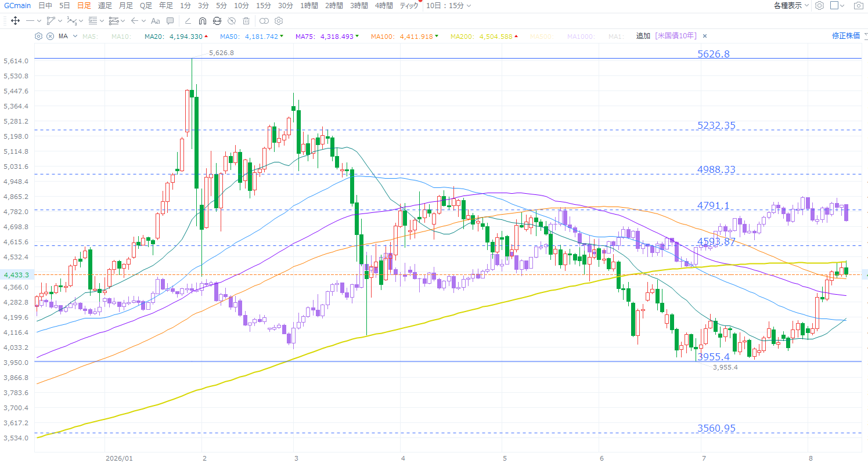The width and height of the screenshot is (868, 467).
Task: Toggle the MA100 line visibility
Action: pyautogui.click(x=404, y=36)
